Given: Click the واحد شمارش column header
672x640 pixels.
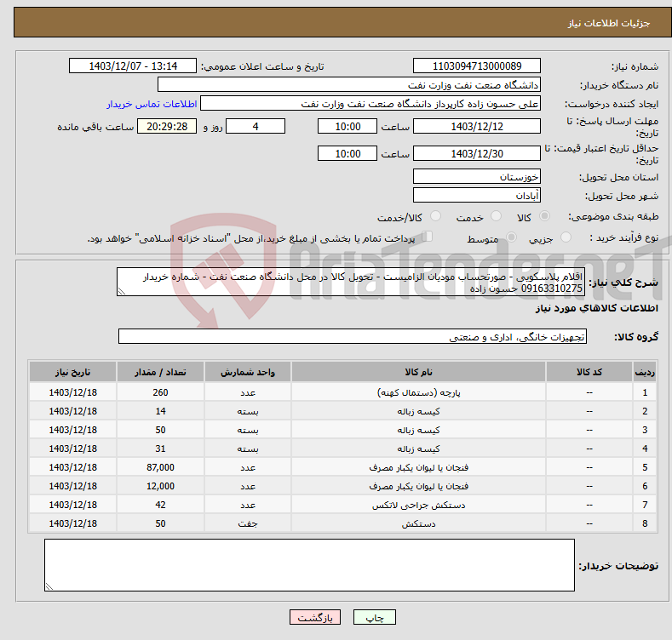Looking at the screenshot, I should 248,372.
